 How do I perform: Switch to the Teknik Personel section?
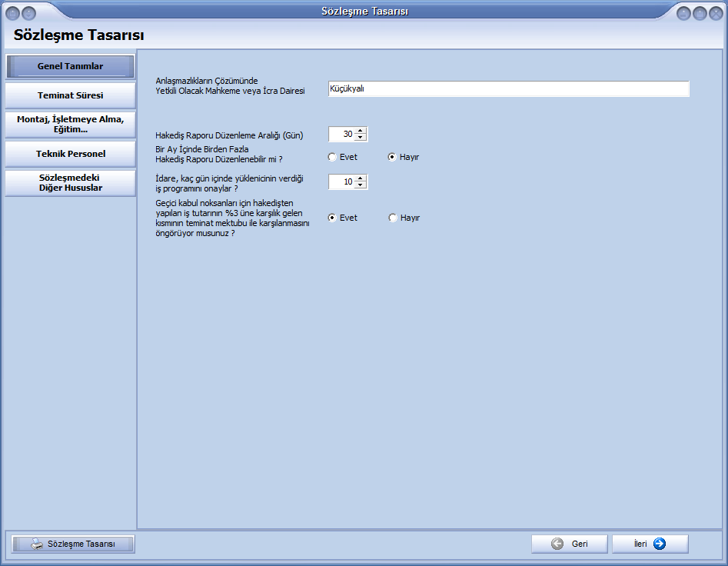point(70,154)
